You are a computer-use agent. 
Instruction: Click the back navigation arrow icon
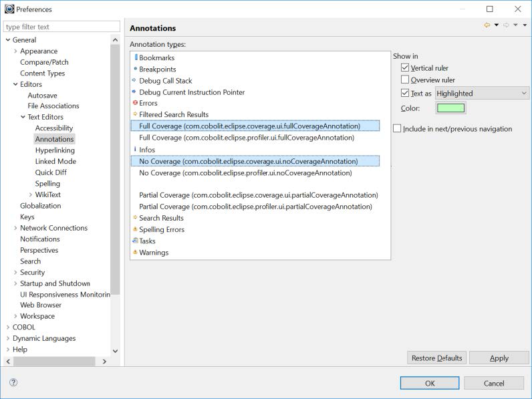(487, 25)
